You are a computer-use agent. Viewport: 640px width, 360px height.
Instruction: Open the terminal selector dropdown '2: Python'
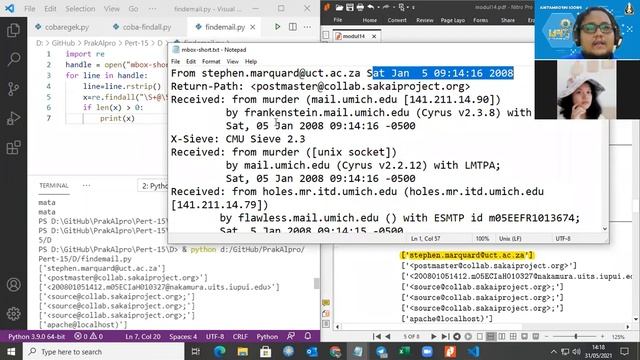point(153,186)
